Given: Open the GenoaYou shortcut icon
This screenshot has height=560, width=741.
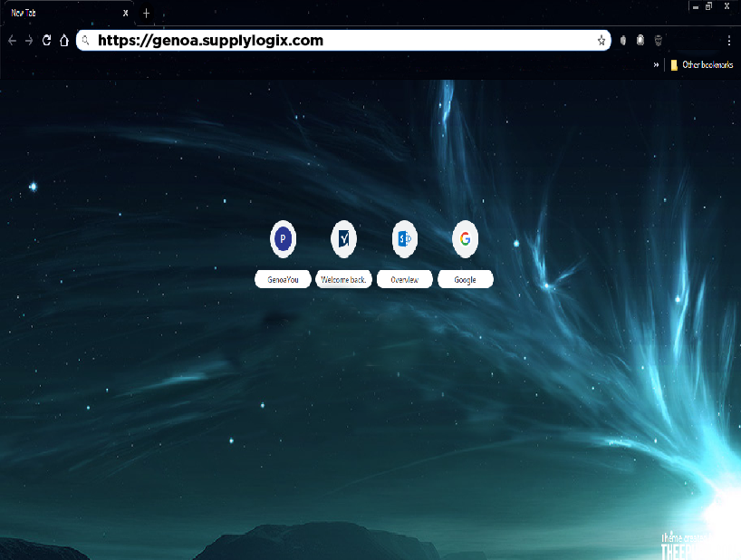Looking at the screenshot, I should (x=284, y=239).
